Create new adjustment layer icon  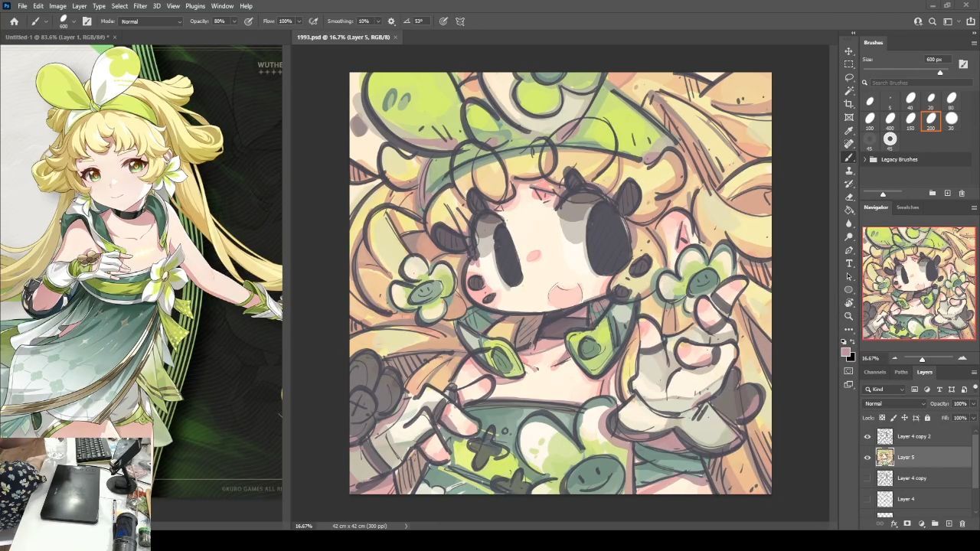[921, 523]
